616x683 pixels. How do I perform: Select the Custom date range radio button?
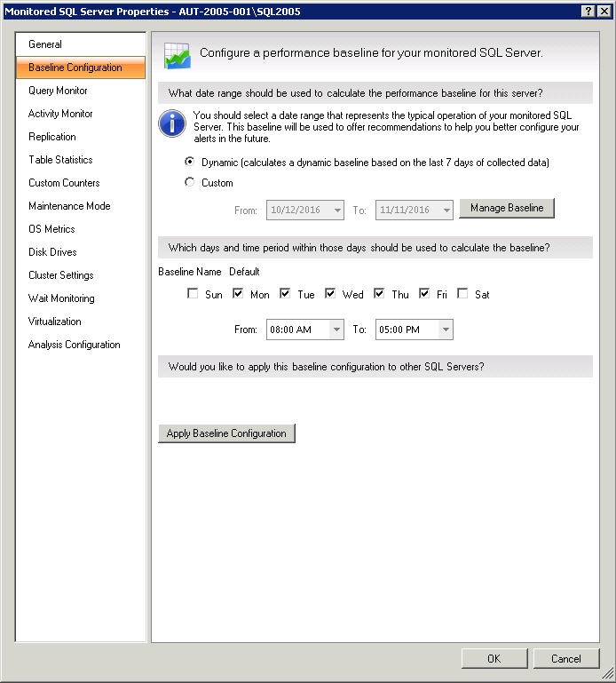(189, 182)
